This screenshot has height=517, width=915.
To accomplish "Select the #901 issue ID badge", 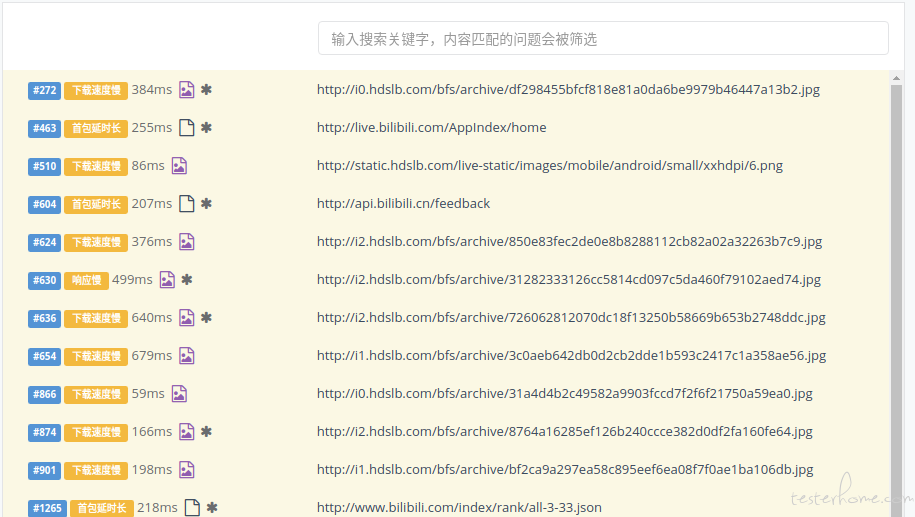I will click(44, 471).
